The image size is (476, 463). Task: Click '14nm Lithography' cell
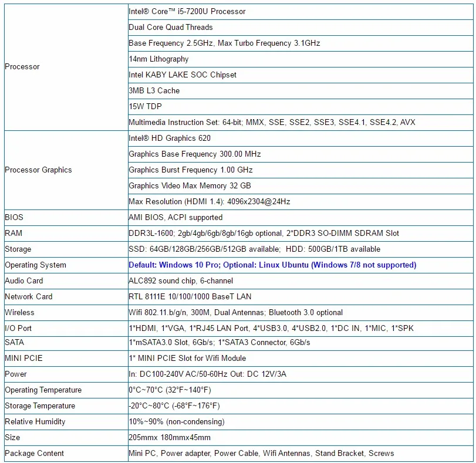(x=301, y=59)
